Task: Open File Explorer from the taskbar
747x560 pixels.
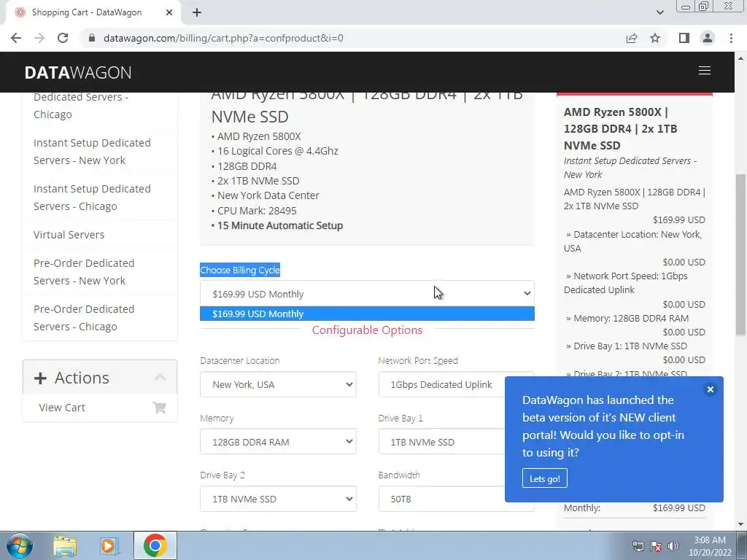Action: tap(65, 546)
